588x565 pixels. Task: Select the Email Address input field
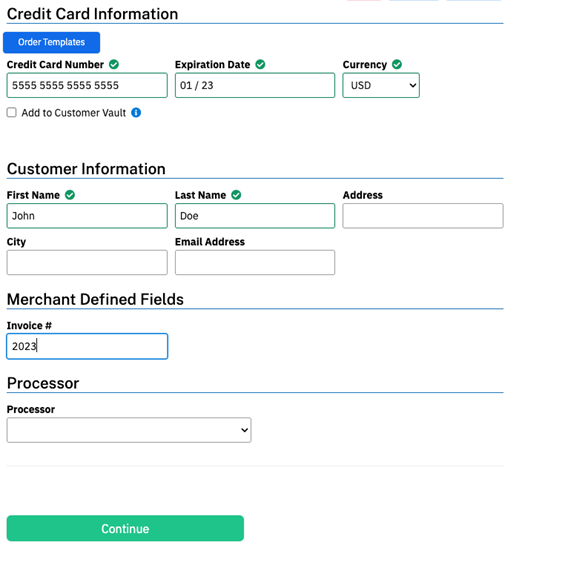tap(255, 262)
